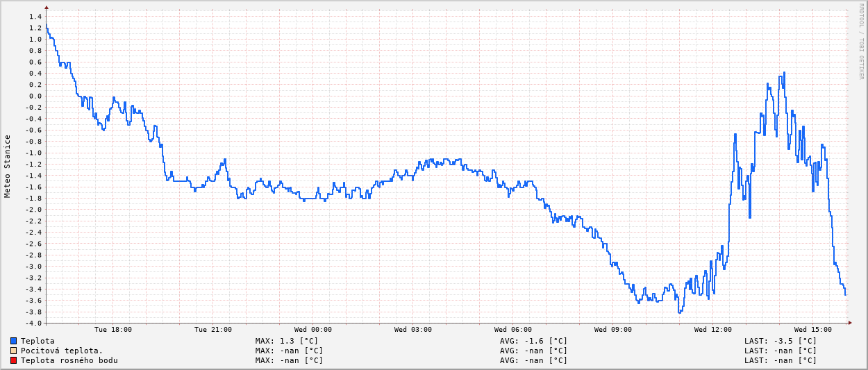Click the blue Teplota legend swatch
The height and width of the screenshot is (370, 868).
[x=13, y=341]
